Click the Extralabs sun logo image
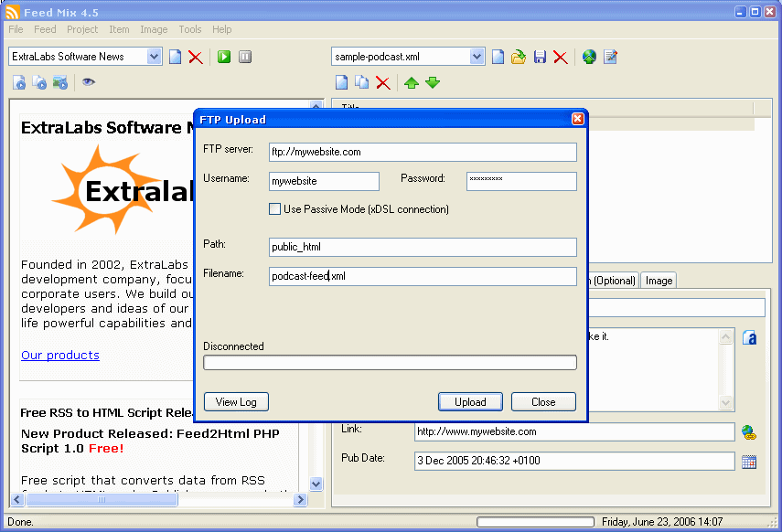The image size is (782, 532). [123, 189]
